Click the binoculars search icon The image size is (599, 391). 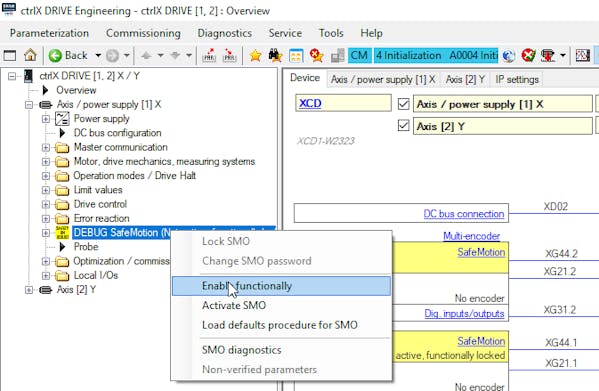[x=275, y=56]
